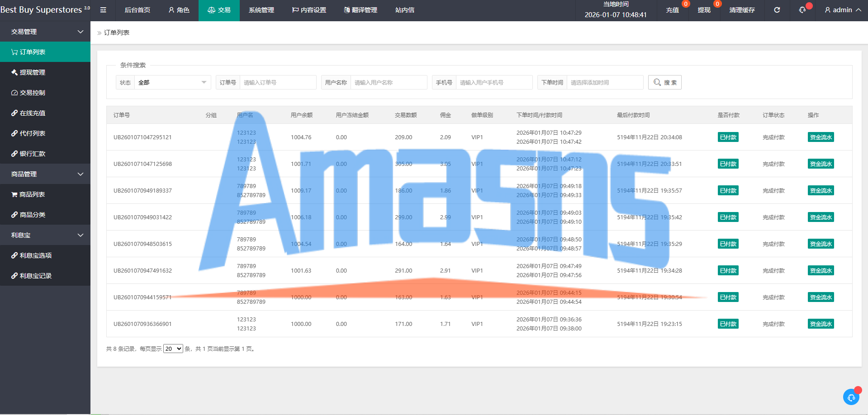Click 资金流水 for order UB2601070936366901
The width and height of the screenshot is (868, 415).
[821, 324]
